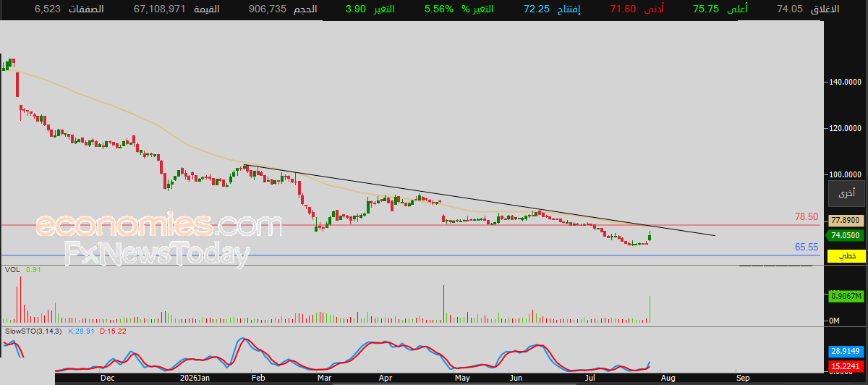
Task: Select the blue 65.55 support level label
Action: (807, 247)
